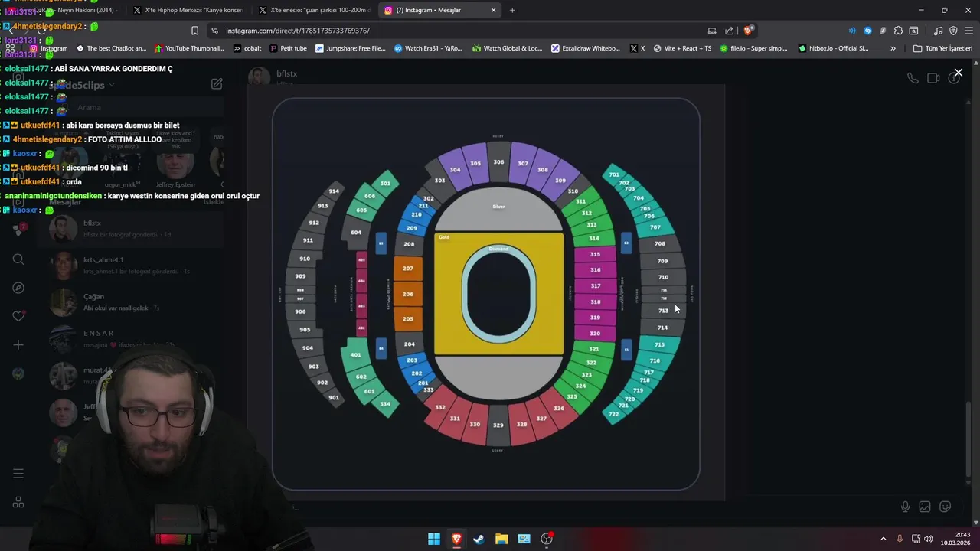Click the share page icon in address bar

[x=729, y=31]
